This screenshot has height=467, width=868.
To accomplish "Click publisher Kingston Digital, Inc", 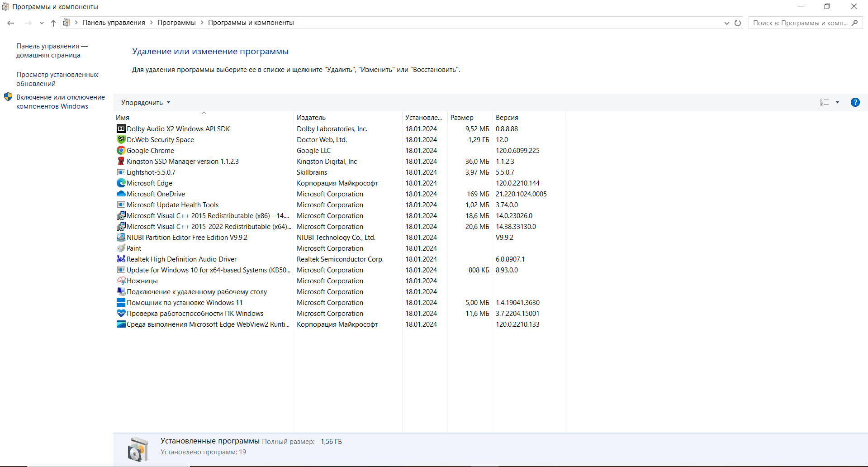I will [x=327, y=162].
